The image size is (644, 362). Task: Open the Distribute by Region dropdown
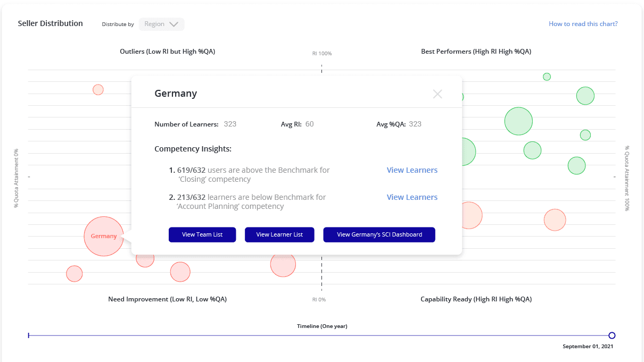pyautogui.click(x=161, y=24)
